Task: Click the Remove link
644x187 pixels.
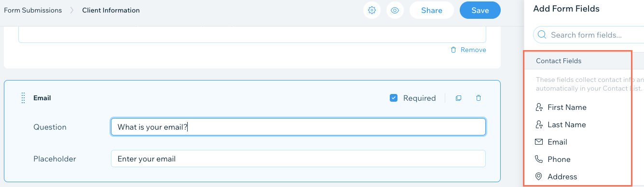Action: point(473,50)
